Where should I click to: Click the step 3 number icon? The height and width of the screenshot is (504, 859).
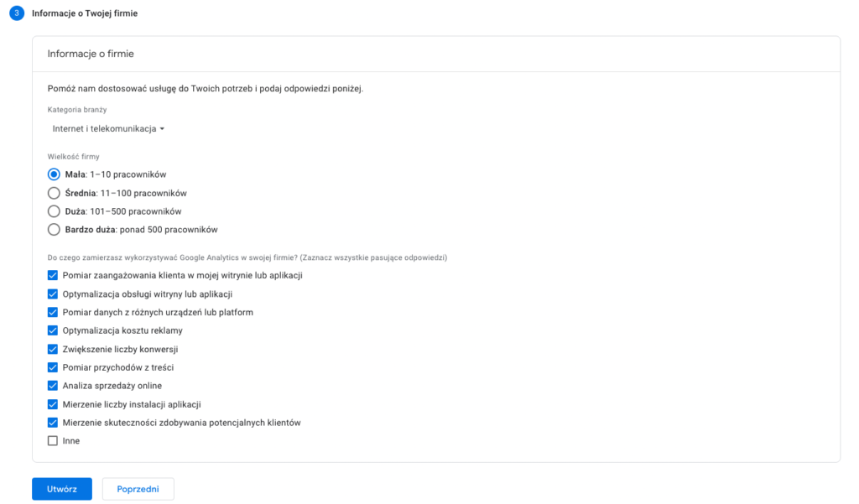pyautogui.click(x=17, y=13)
